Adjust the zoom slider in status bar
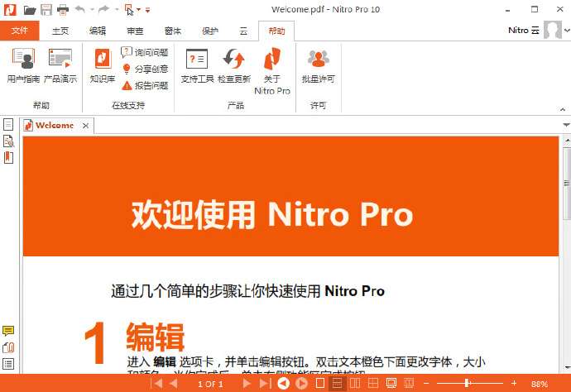 pos(467,383)
